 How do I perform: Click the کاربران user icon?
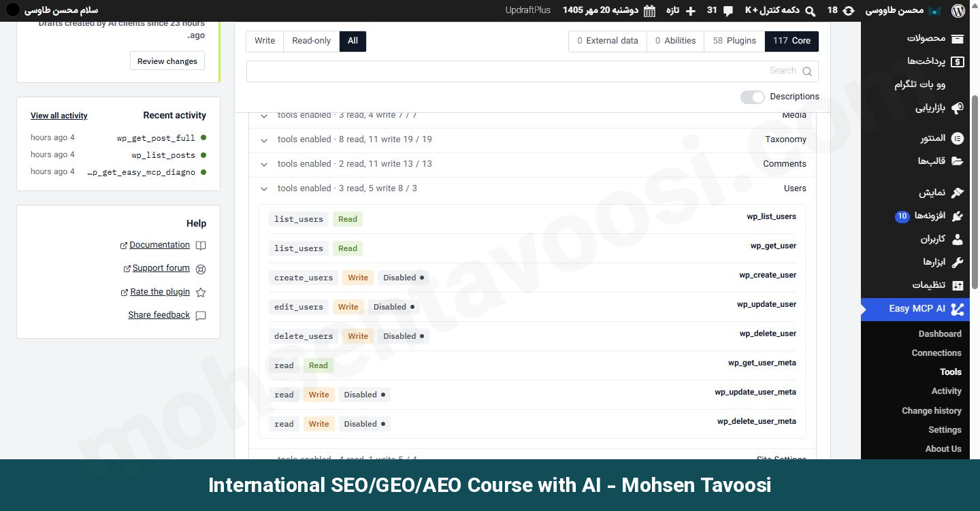pos(958,239)
